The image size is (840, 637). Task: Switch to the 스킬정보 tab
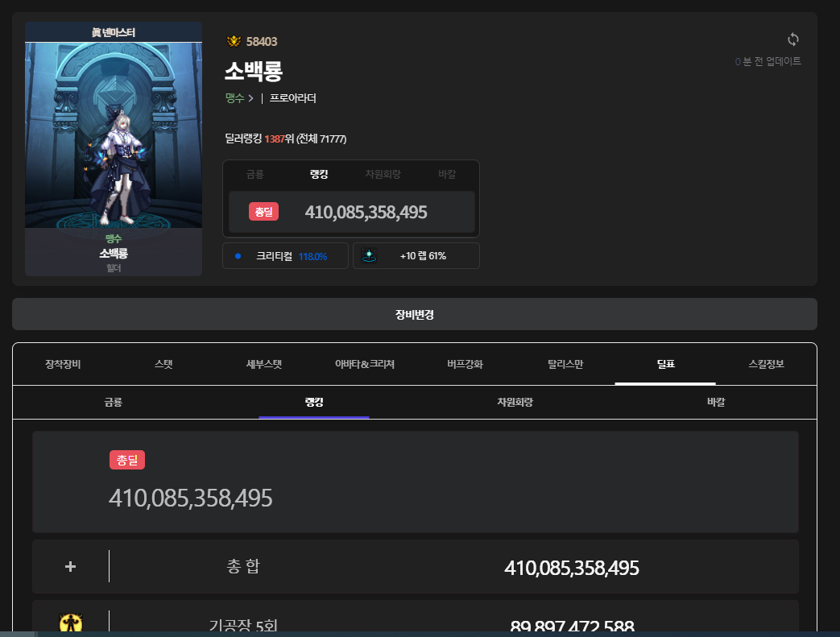click(x=766, y=364)
